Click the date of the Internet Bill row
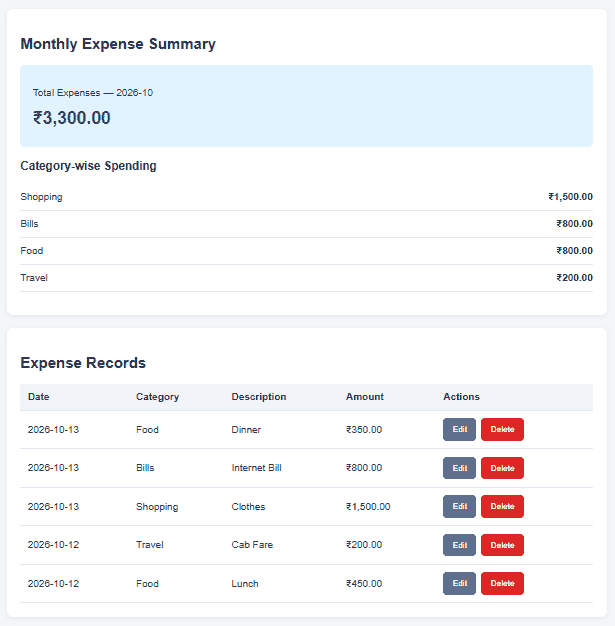This screenshot has width=615, height=626. click(53, 468)
